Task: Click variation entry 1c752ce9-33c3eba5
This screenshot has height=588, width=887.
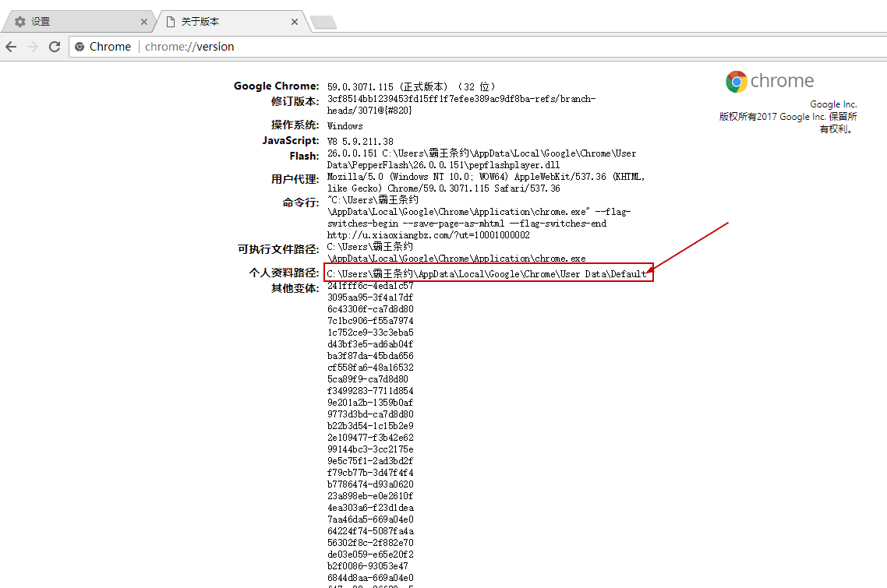Action: [x=370, y=333]
